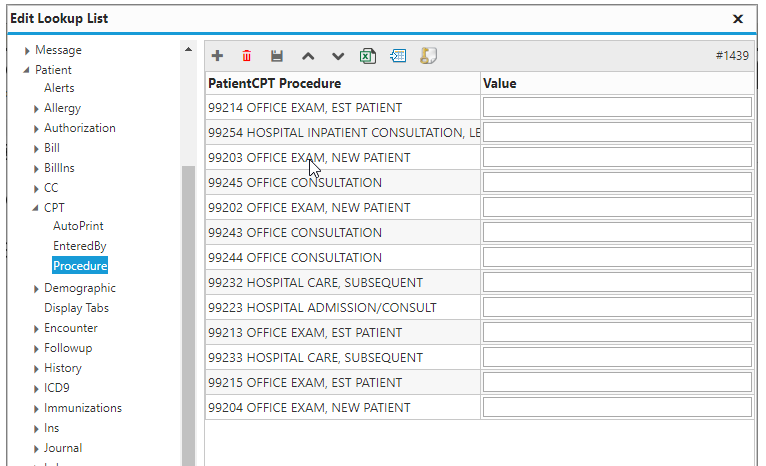Open the Display Tabs item
The image size is (766, 466).
click(76, 308)
